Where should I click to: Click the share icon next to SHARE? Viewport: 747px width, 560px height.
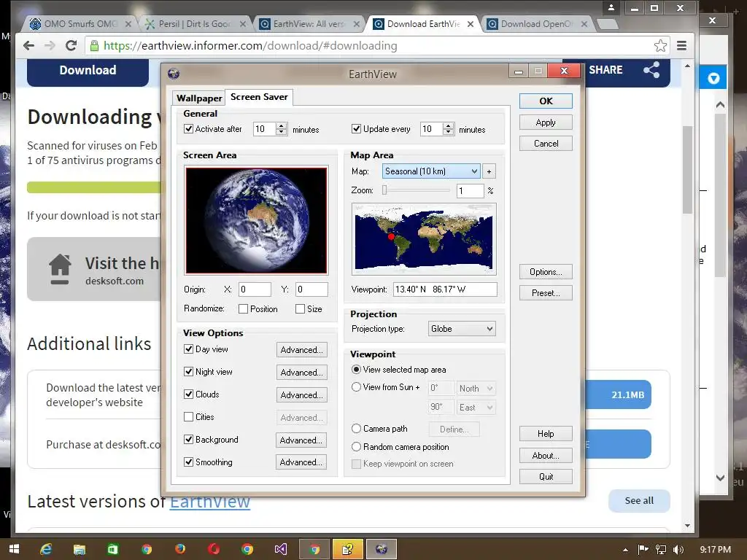tap(651, 70)
